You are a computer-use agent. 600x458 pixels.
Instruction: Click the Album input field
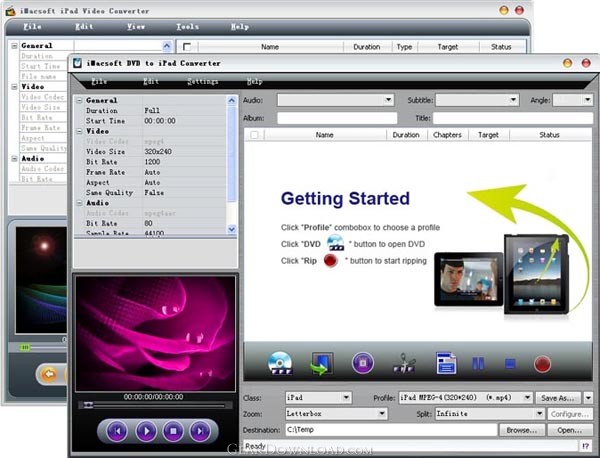(337, 118)
